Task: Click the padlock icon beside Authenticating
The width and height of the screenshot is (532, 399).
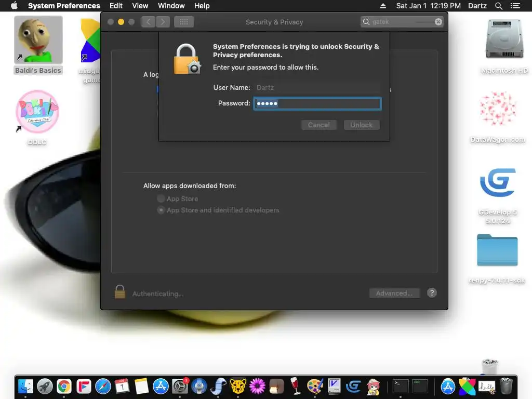Action: click(119, 292)
